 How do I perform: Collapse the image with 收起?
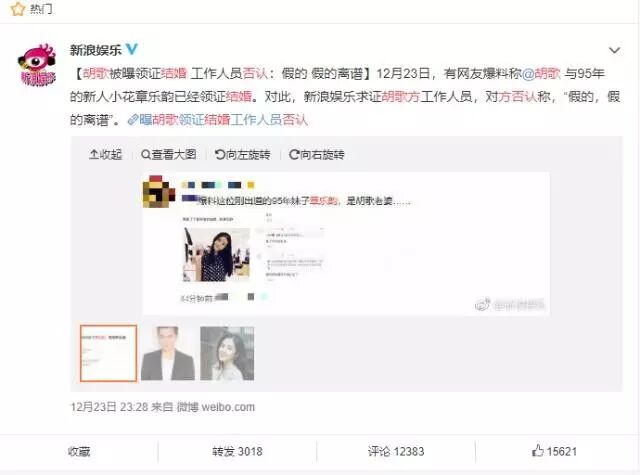pos(105,155)
